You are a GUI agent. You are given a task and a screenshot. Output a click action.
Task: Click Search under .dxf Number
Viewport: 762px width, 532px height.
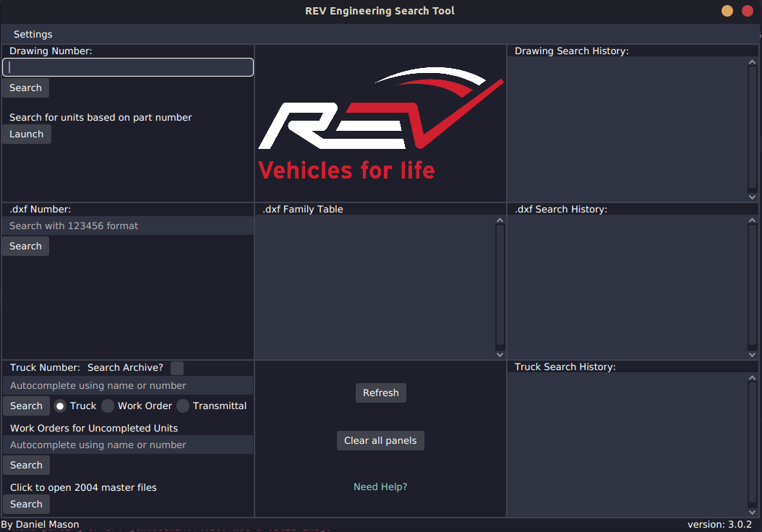(26, 246)
